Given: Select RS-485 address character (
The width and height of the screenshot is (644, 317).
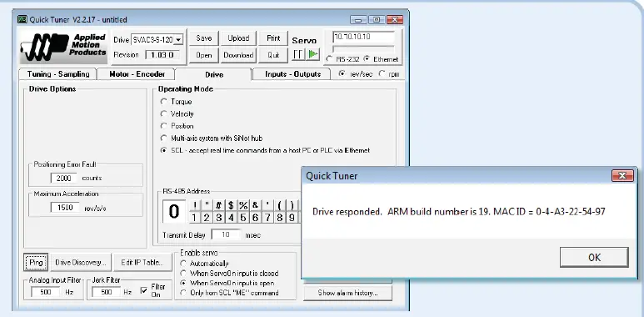Looking at the screenshot, I should (x=280, y=205).
